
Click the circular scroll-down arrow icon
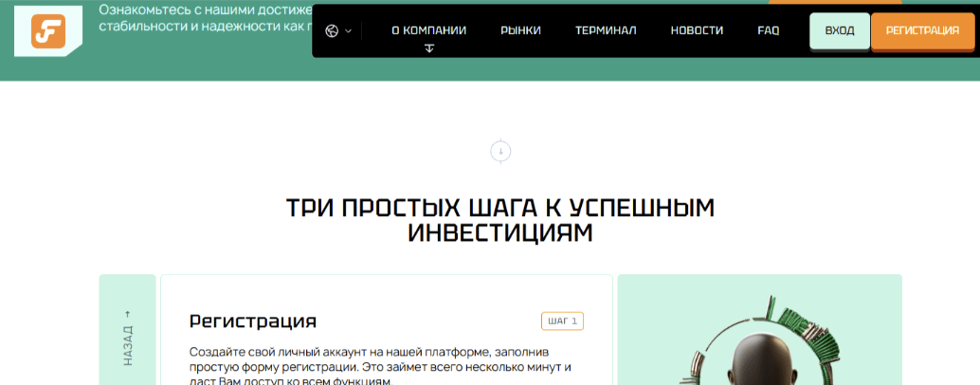click(x=500, y=152)
